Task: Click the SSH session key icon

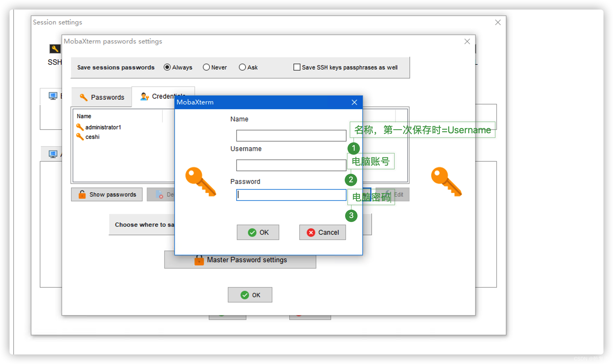Action: point(55,49)
